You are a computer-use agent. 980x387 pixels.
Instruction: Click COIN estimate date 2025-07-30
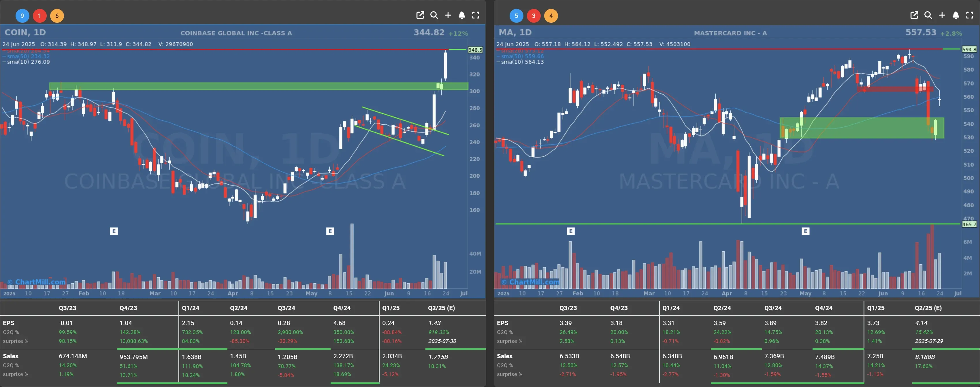442,341
